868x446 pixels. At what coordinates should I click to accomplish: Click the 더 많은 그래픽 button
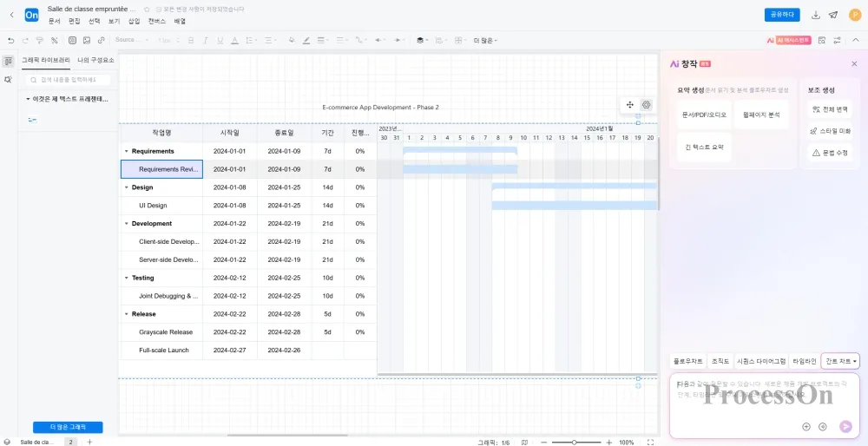coord(68,427)
